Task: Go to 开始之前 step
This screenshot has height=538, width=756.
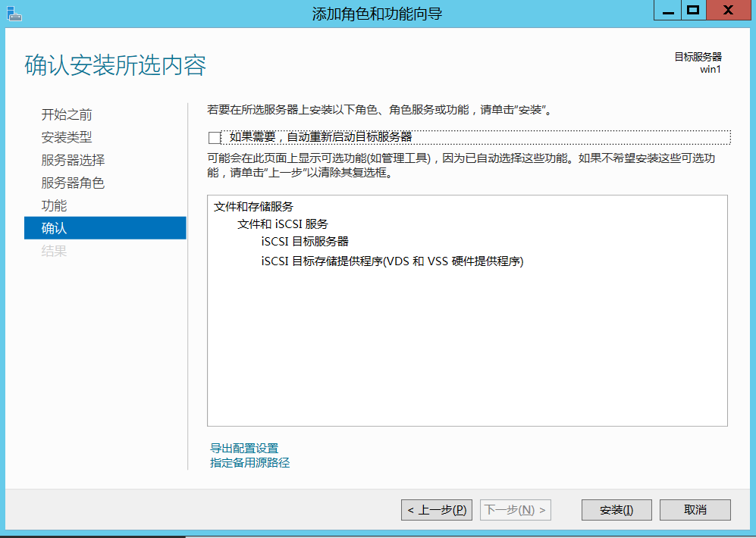Action: coord(67,114)
